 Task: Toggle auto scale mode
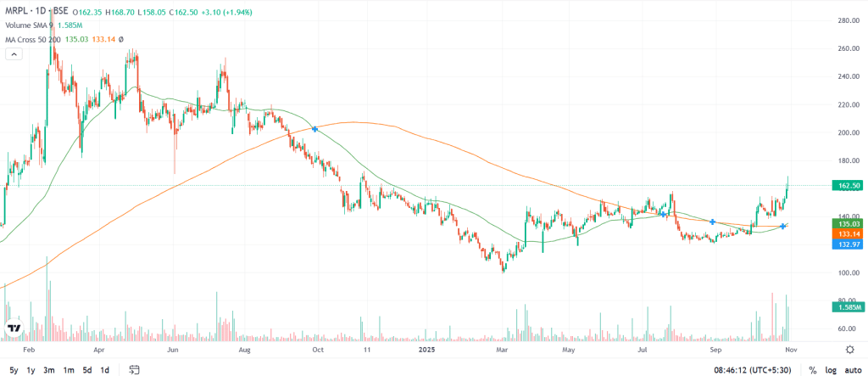(852, 370)
